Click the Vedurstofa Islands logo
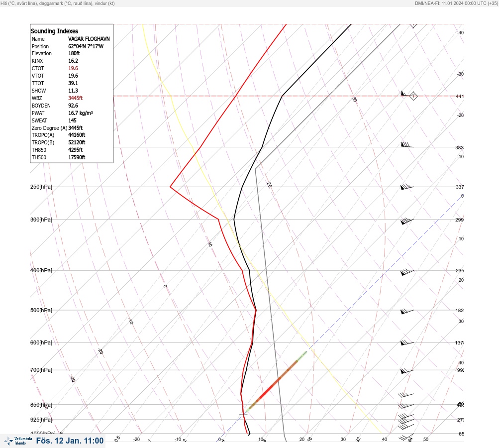 coord(17,441)
